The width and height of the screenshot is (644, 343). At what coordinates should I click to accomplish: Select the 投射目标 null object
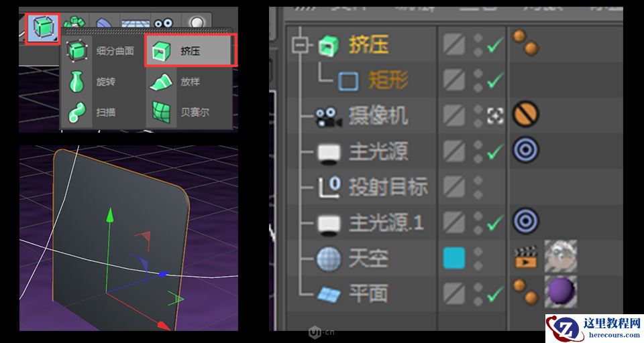(388, 187)
